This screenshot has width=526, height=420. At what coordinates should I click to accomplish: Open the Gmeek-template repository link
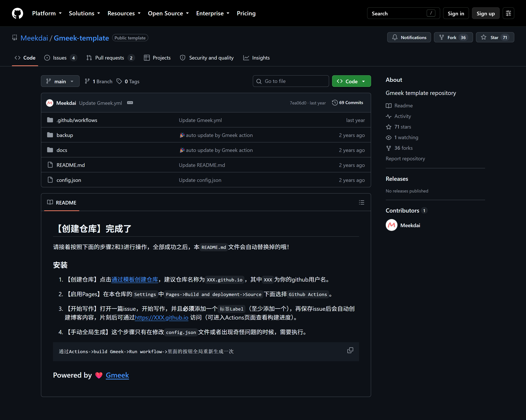pyautogui.click(x=81, y=38)
